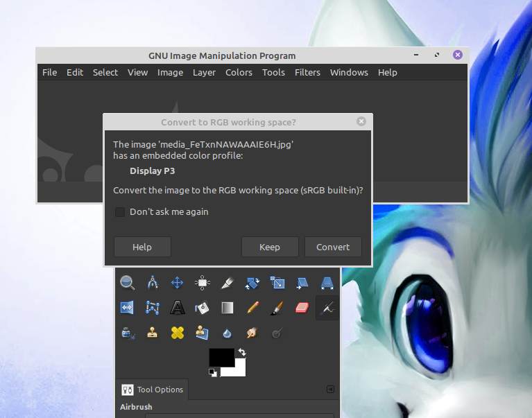Enable the Don't ask me again checkbox
The width and height of the screenshot is (532, 418).
(x=120, y=212)
